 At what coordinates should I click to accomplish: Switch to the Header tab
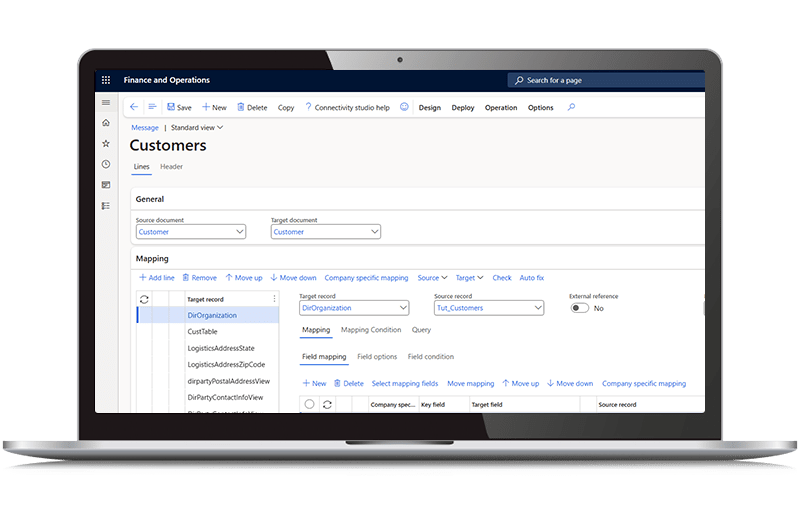(171, 167)
